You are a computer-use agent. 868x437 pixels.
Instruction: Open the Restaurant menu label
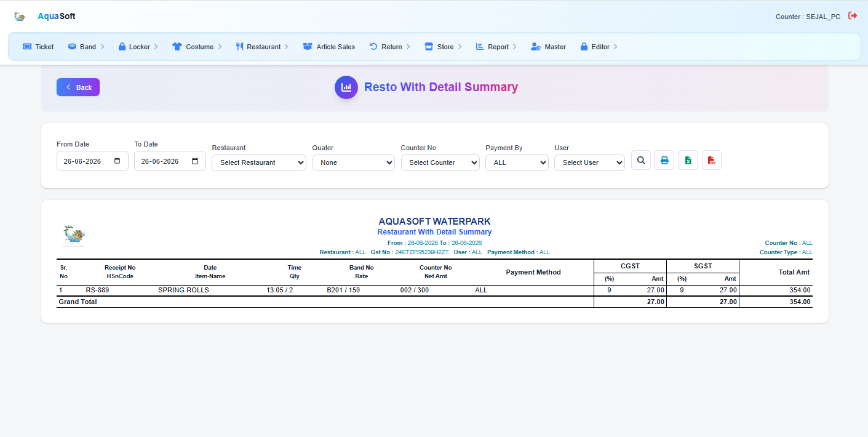click(263, 47)
